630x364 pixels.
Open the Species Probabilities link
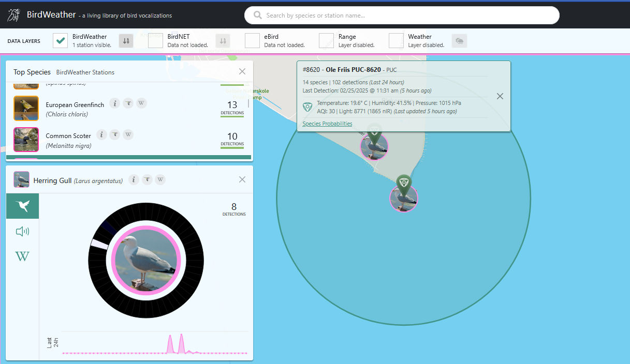pyautogui.click(x=327, y=124)
